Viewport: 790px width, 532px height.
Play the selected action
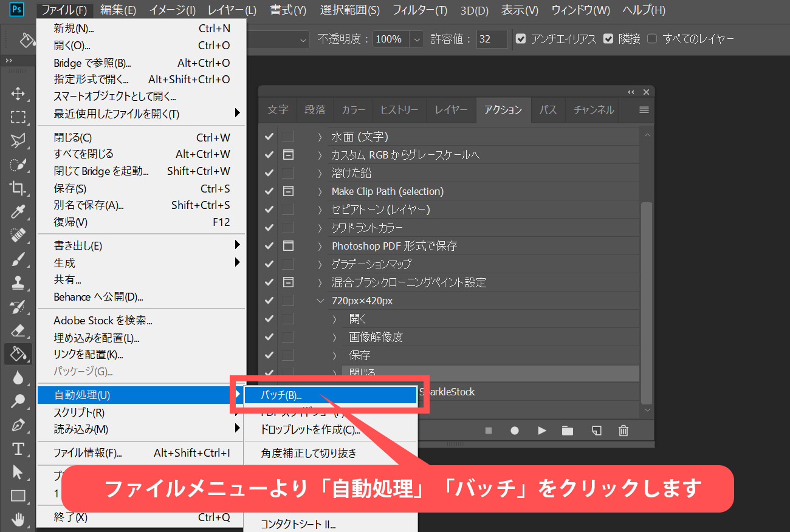(542, 431)
